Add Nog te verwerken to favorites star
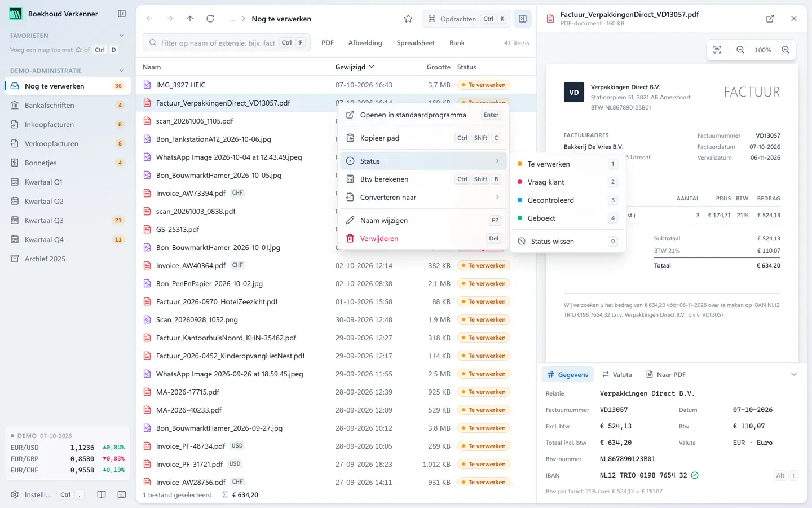Screen dimensions: 812x508 pyautogui.click(x=408, y=19)
